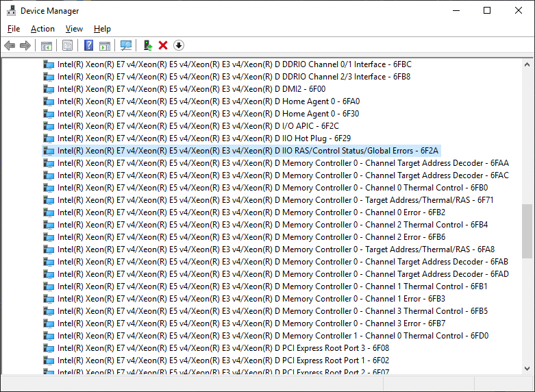Select Channel Target Address Decoder - 6FAD
The width and height of the screenshot is (535, 392).
click(x=283, y=274)
